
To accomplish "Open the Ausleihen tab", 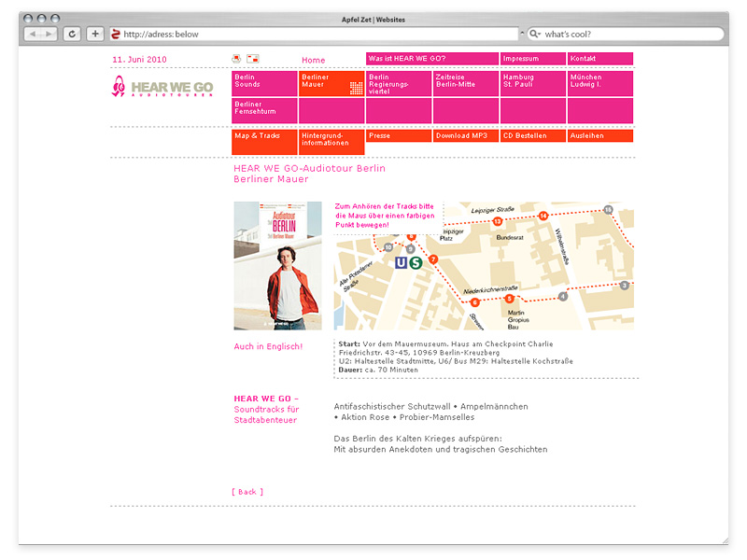I will 600,135.
